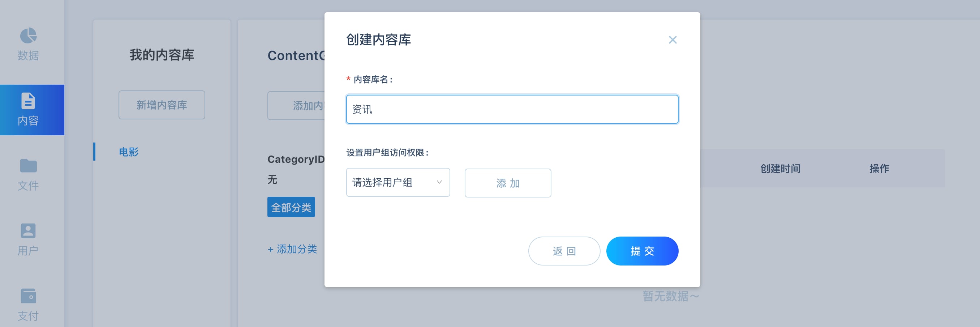
Task: Select the 电影 content library item
Action: (x=129, y=152)
